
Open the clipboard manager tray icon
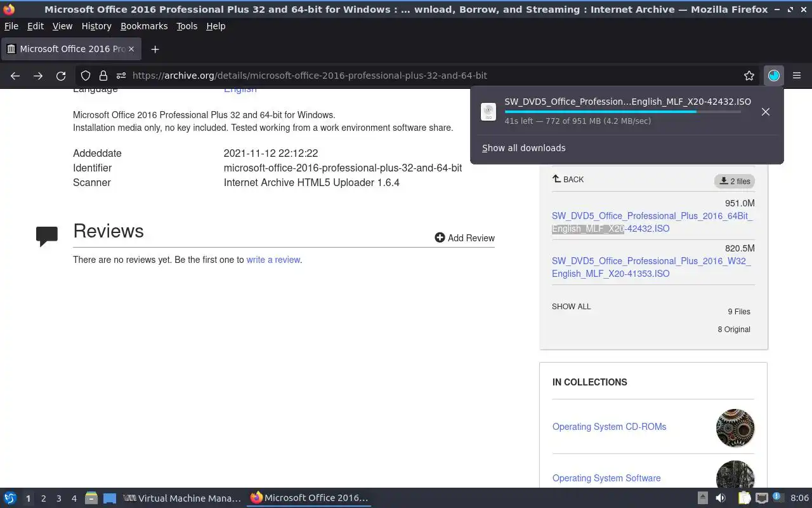click(x=744, y=498)
